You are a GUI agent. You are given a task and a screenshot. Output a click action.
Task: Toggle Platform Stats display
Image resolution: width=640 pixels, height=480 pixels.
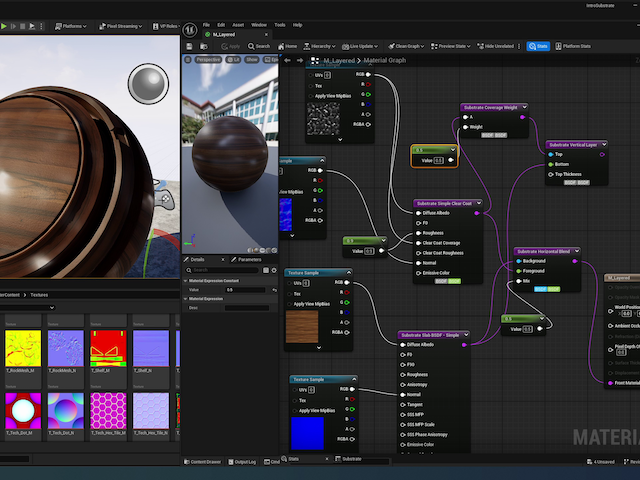(x=573, y=47)
